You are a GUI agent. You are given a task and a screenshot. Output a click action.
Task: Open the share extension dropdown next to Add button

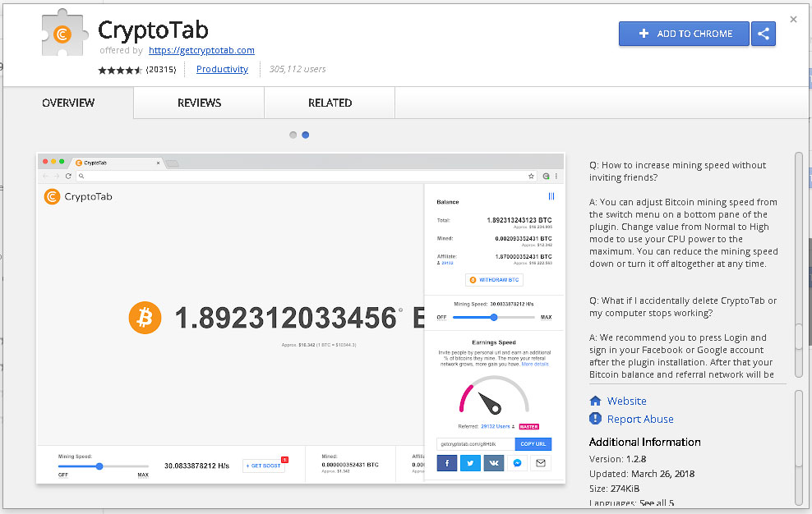coord(763,34)
